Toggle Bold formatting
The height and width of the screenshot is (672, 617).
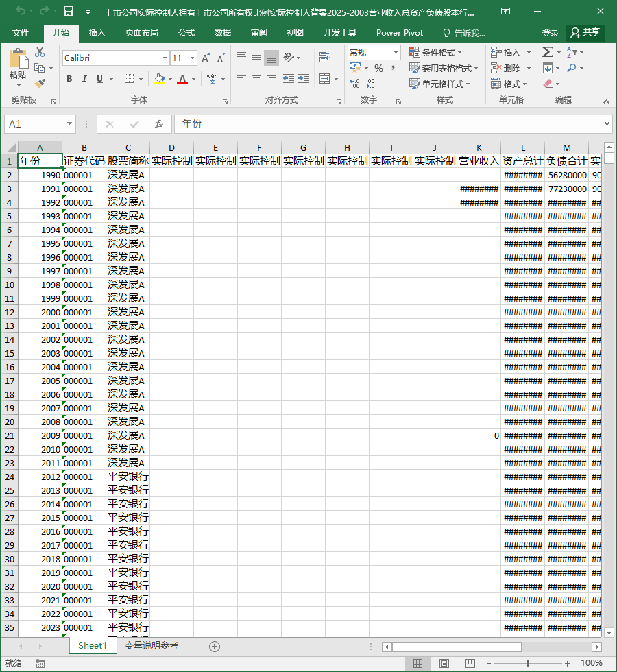pos(69,79)
